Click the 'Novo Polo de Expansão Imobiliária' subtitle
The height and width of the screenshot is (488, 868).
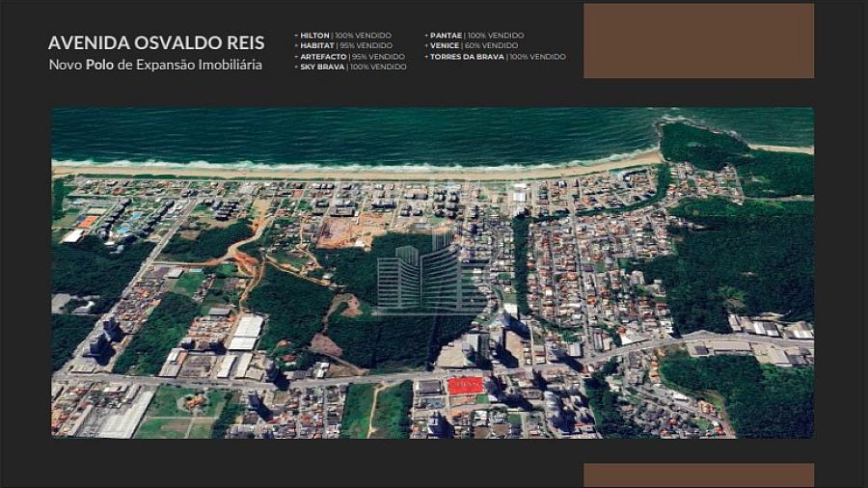(155, 65)
